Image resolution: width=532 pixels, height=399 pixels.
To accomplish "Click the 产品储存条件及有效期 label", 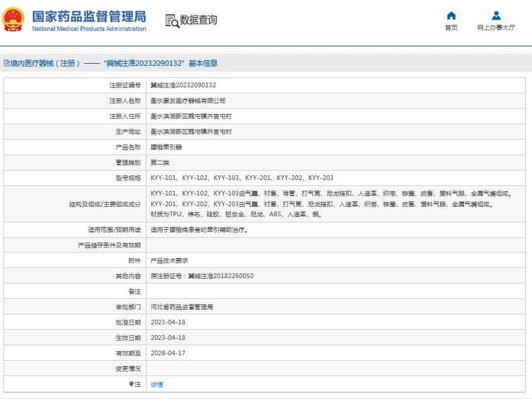I will coord(109,245).
